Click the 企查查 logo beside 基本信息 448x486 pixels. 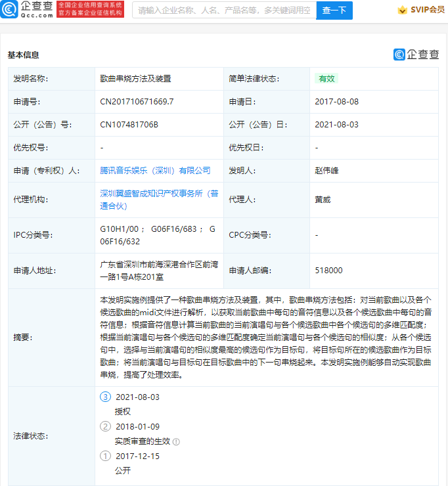(416, 55)
